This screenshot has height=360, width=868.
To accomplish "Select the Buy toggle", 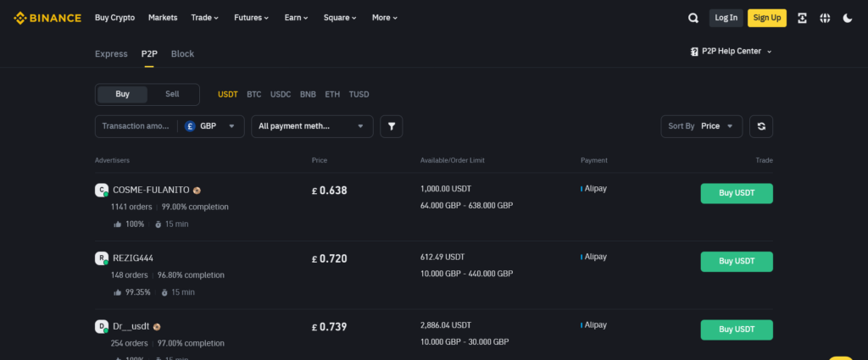I will coord(122,94).
